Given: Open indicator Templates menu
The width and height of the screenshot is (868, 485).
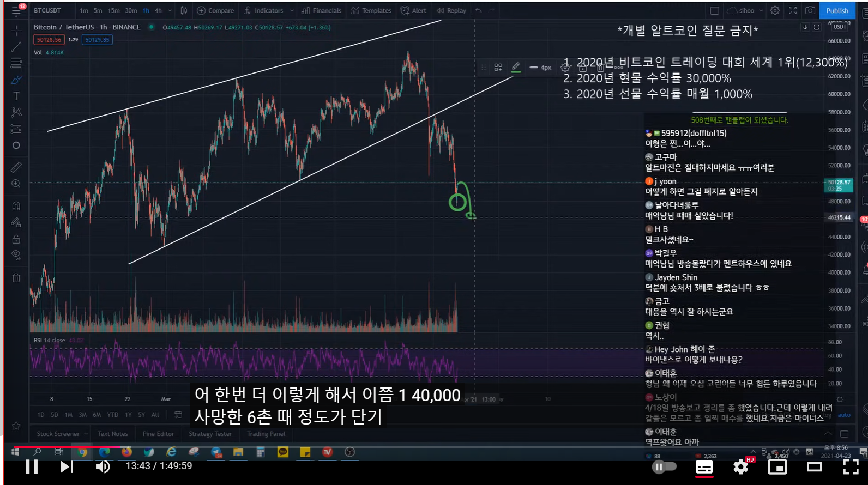Looking at the screenshot, I should [371, 10].
